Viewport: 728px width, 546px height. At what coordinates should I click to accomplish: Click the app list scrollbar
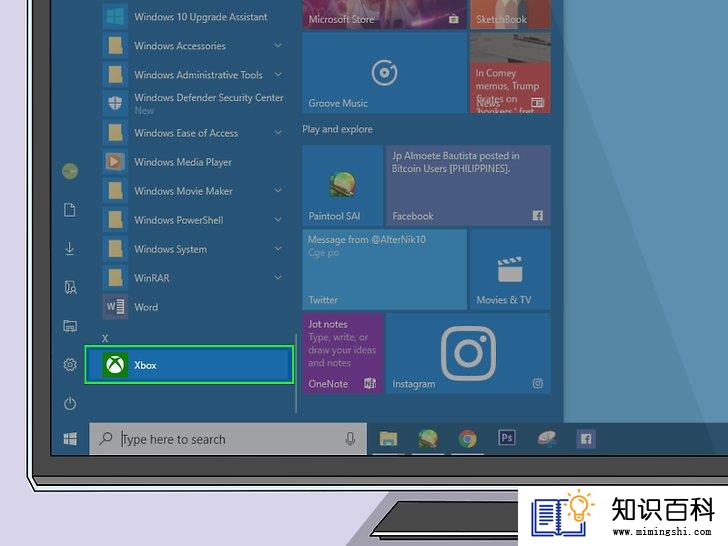296,373
